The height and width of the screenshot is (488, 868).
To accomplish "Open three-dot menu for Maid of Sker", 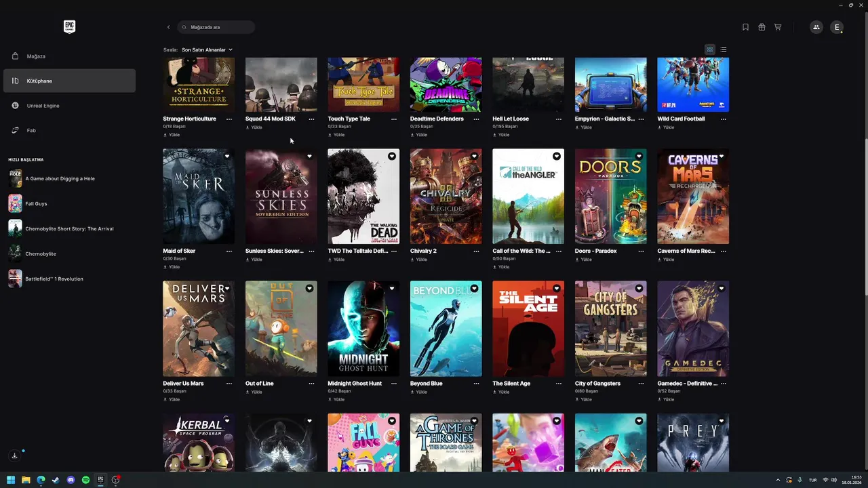I will [x=229, y=251].
